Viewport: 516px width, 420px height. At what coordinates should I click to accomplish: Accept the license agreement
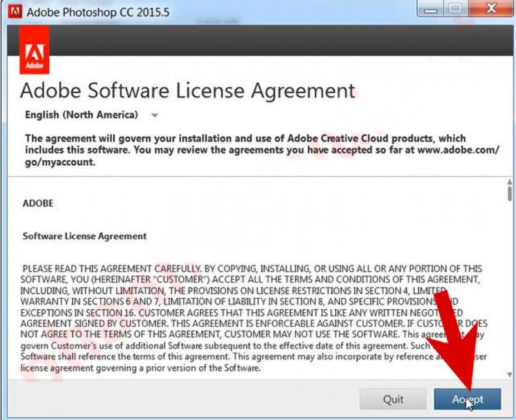pos(467,399)
